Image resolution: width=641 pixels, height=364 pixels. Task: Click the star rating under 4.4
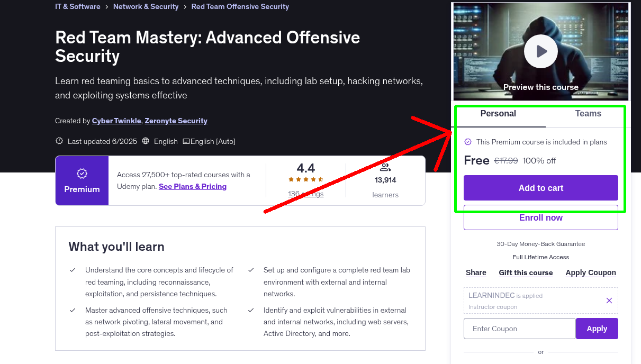click(305, 179)
